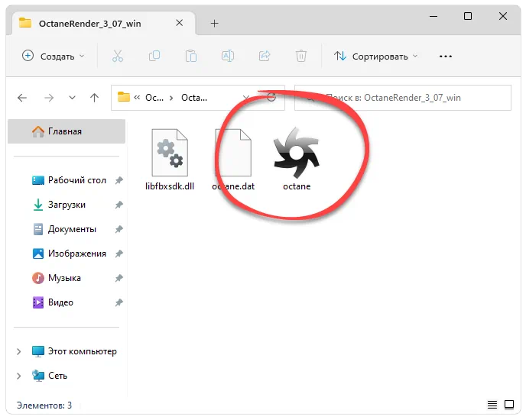Open recent locations chevron dropdown
The width and height of the screenshot is (526, 420).
pyautogui.click(x=72, y=98)
